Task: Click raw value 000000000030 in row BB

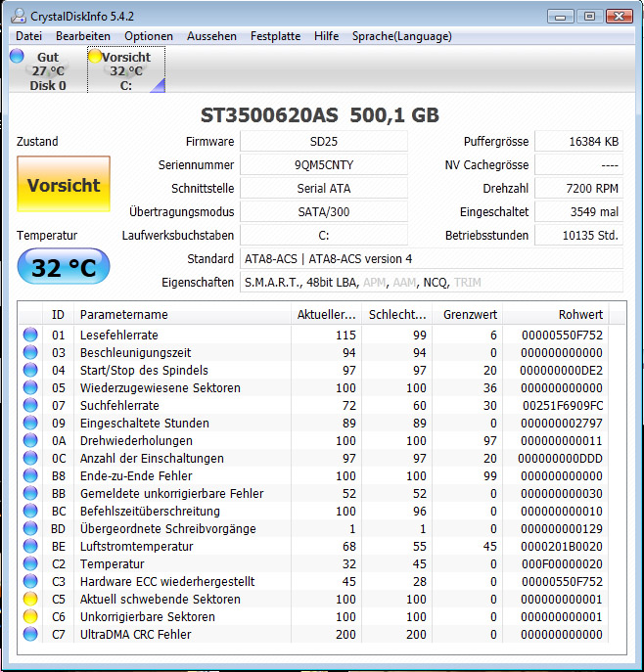Action: [x=562, y=493]
